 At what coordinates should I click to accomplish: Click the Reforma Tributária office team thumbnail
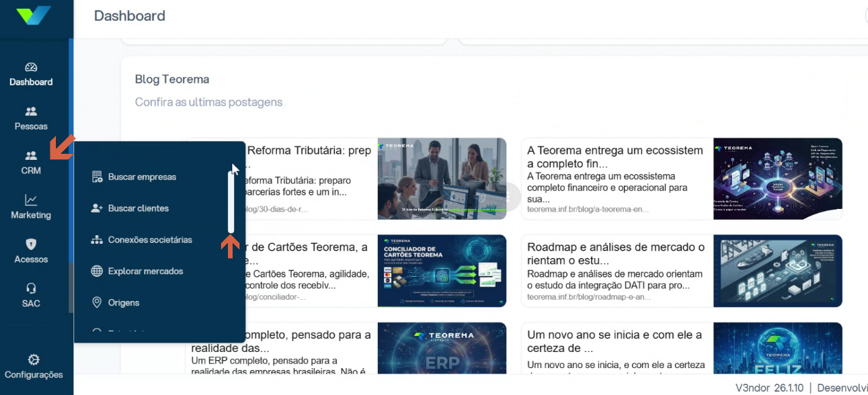coord(442,179)
